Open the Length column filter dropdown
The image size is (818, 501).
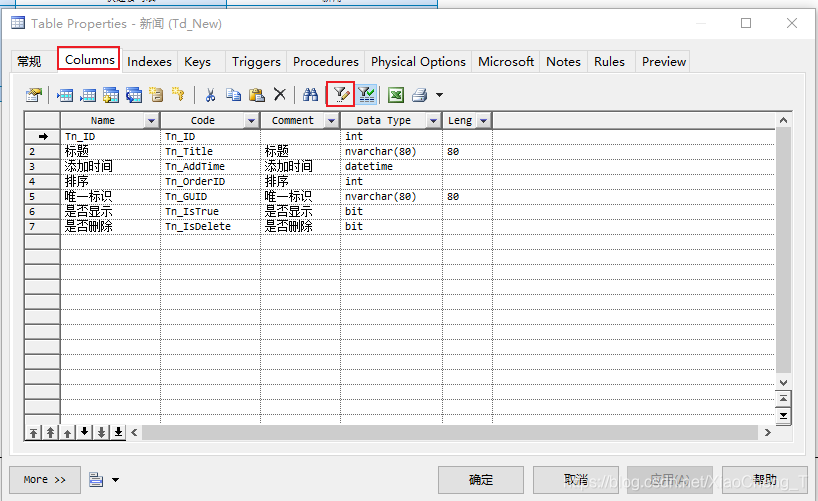pos(484,121)
